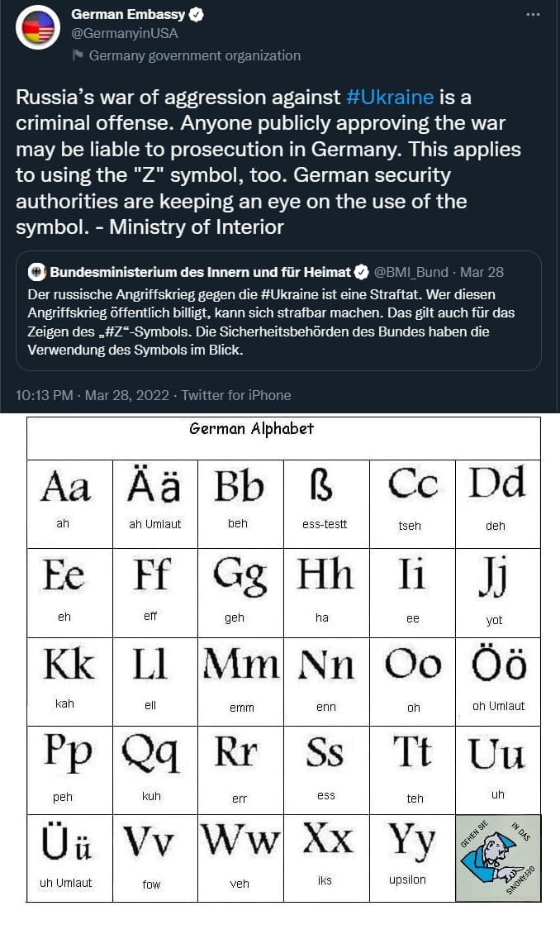Open the quoted Bundesministerium tweet text

pos(271,322)
